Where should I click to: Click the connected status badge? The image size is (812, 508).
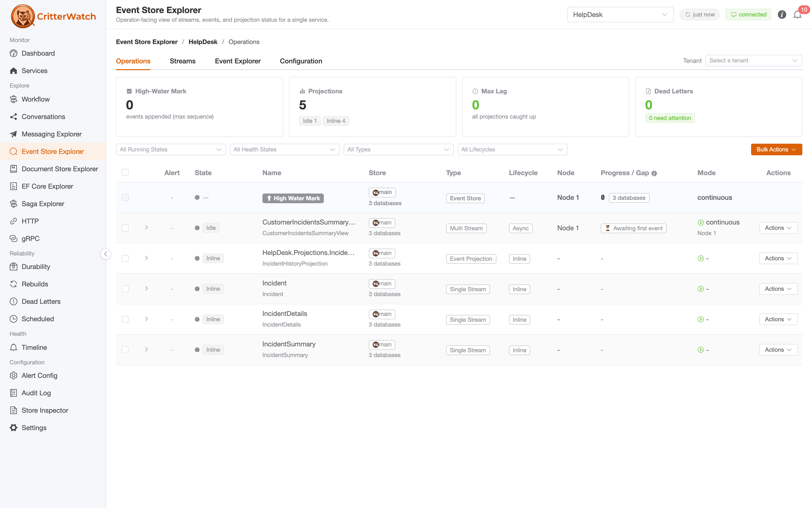pos(748,15)
